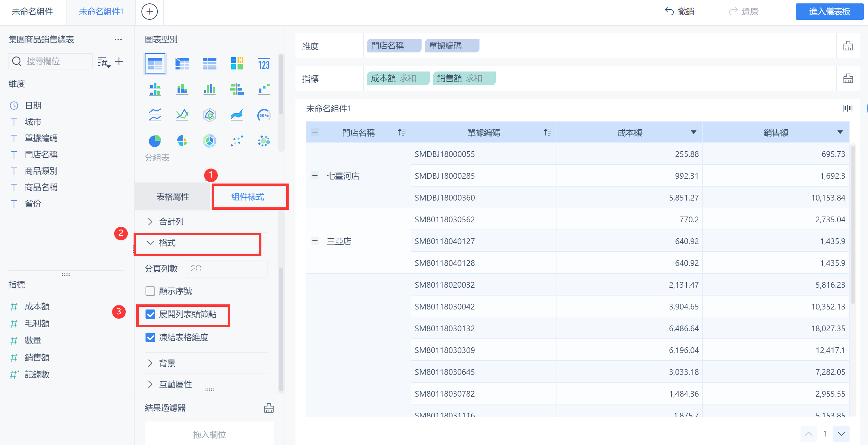
Task: Switch to the 表格屬性 tab
Action: 173,197
